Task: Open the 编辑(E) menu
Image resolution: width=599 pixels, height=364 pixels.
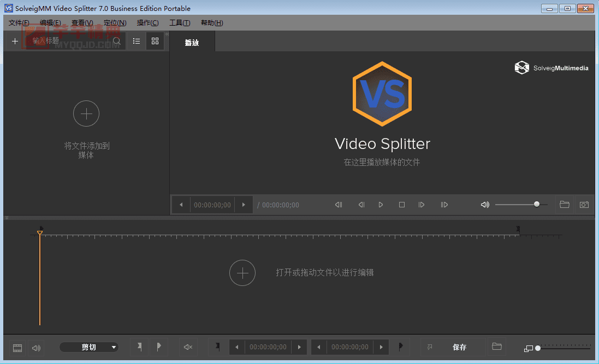Action: coord(50,23)
